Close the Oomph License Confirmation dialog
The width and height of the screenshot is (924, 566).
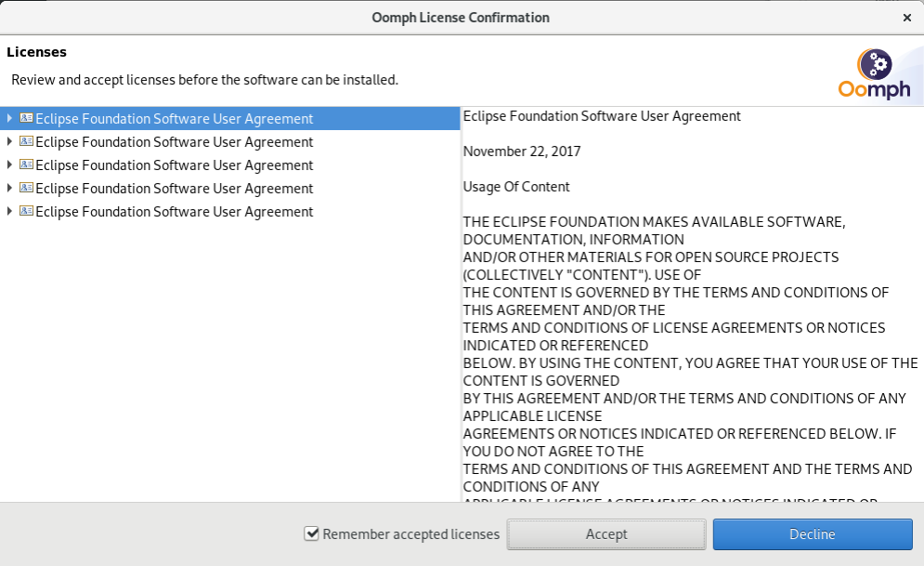tap(907, 18)
